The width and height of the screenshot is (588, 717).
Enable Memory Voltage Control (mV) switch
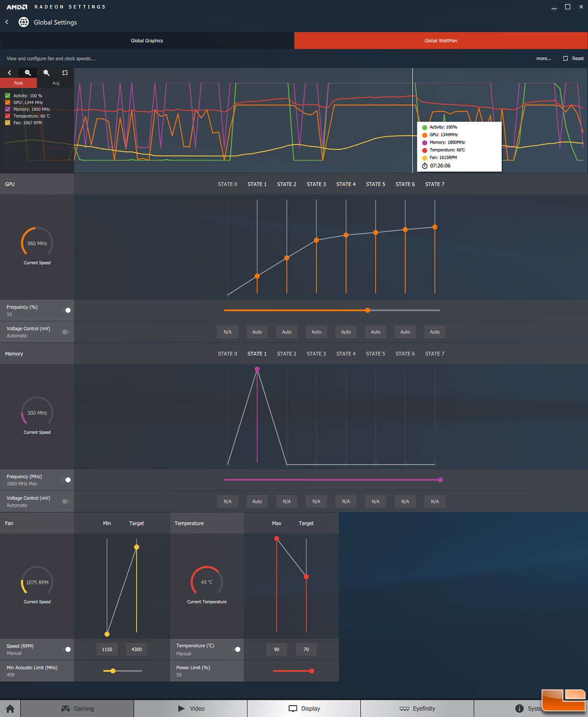(x=66, y=502)
